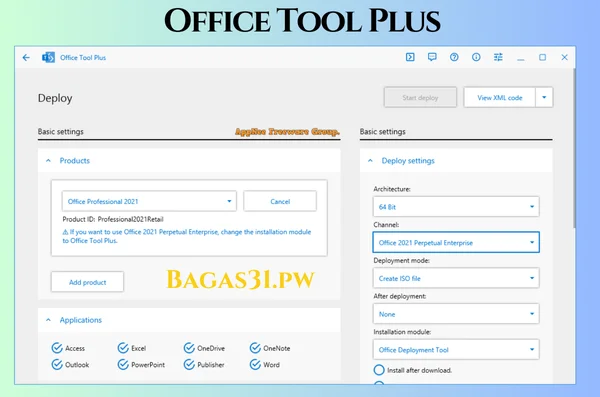
Task: Uncheck the OneNote application
Action: [x=255, y=348]
